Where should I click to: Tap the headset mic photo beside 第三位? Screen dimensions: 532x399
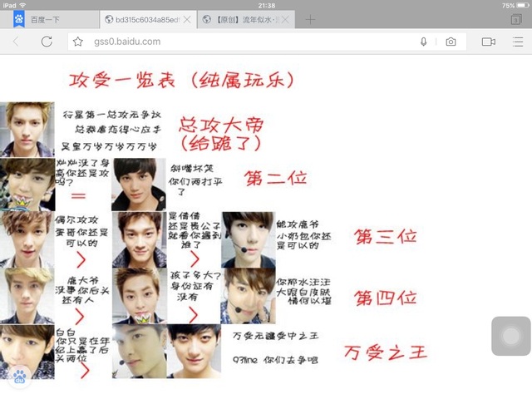(x=249, y=240)
